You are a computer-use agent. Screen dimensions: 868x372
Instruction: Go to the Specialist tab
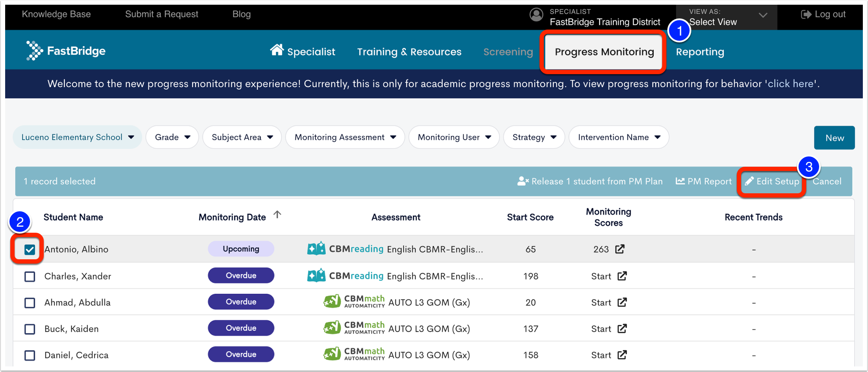tap(303, 51)
